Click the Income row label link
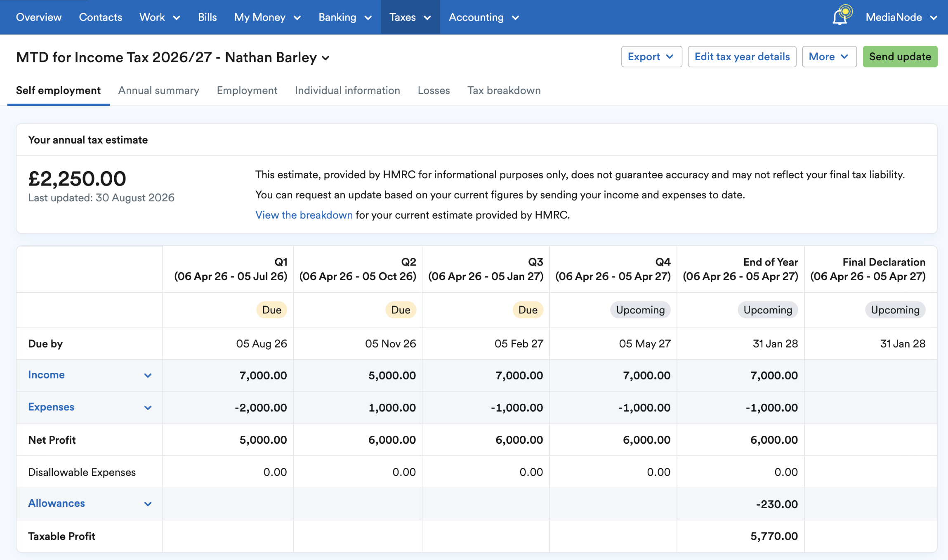 [46, 374]
